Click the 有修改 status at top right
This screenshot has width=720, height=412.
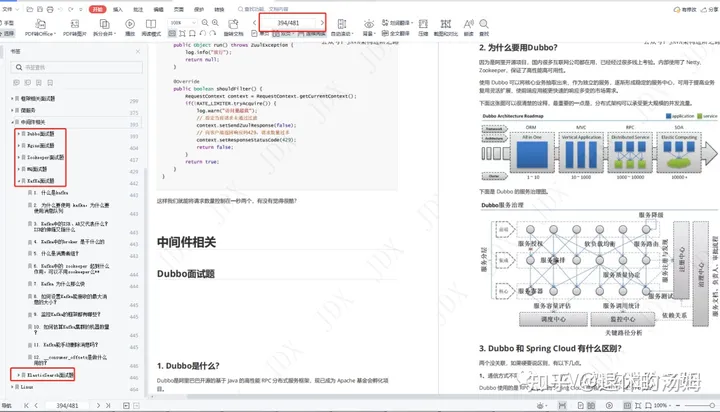click(685, 9)
